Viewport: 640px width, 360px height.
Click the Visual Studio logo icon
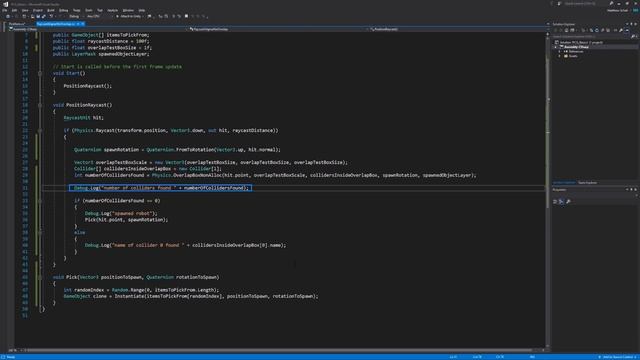[6, 4]
